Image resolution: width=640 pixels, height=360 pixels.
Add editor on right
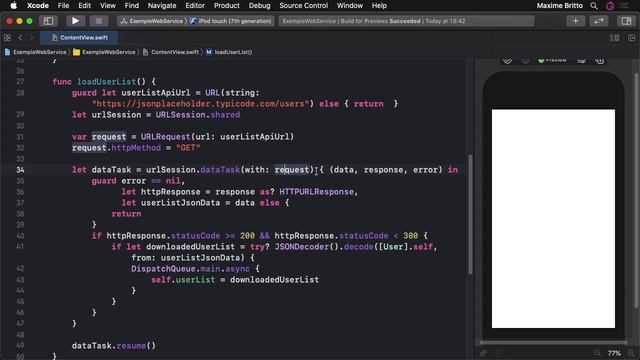click(631, 38)
